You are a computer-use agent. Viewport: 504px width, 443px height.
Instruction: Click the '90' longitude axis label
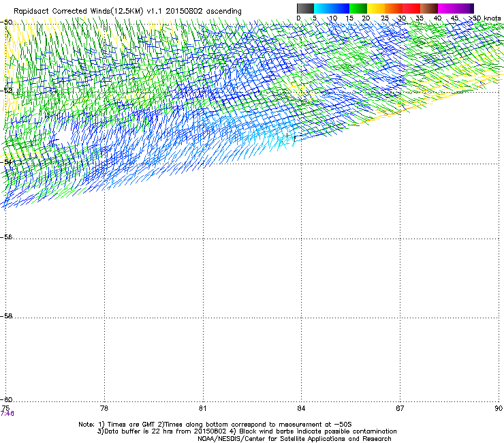tap(499, 408)
